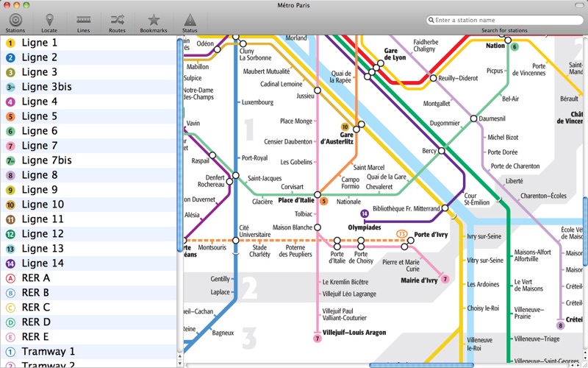The image size is (588, 368).
Task: Select the yellow Ligne 1 badge
Action: pos(10,43)
